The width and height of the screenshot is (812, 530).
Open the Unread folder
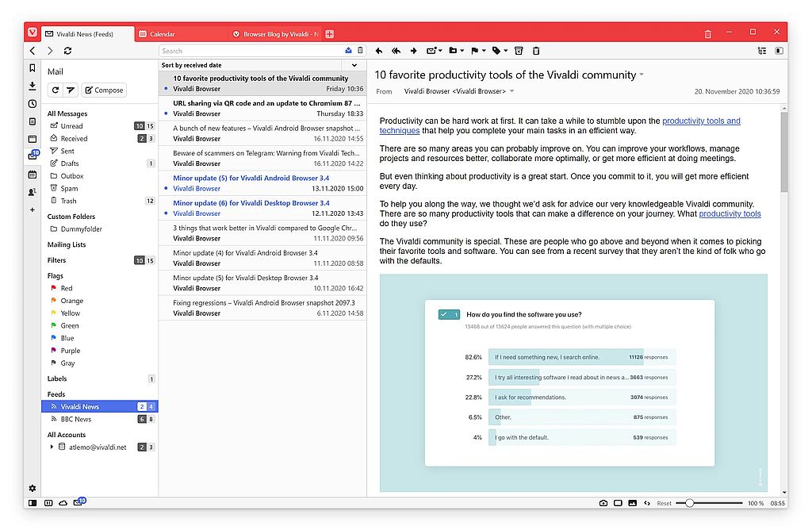tap(99, 126)
